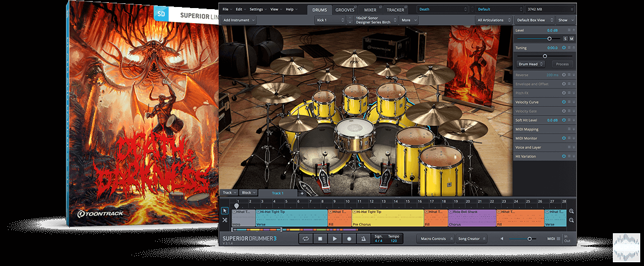This screenshot has height=266, width=644.
Task: Start playback with the play button
Action: pos(335,239)
